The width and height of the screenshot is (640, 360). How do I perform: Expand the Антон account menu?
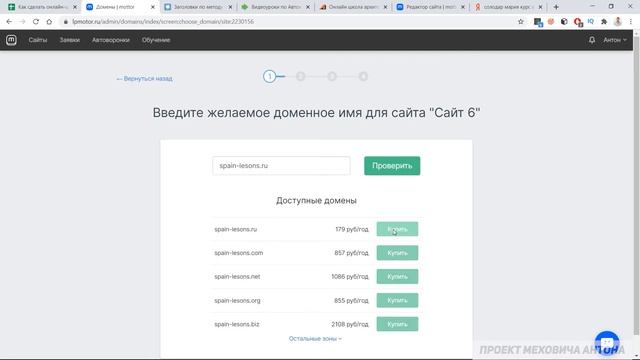[x=615, y=40]
